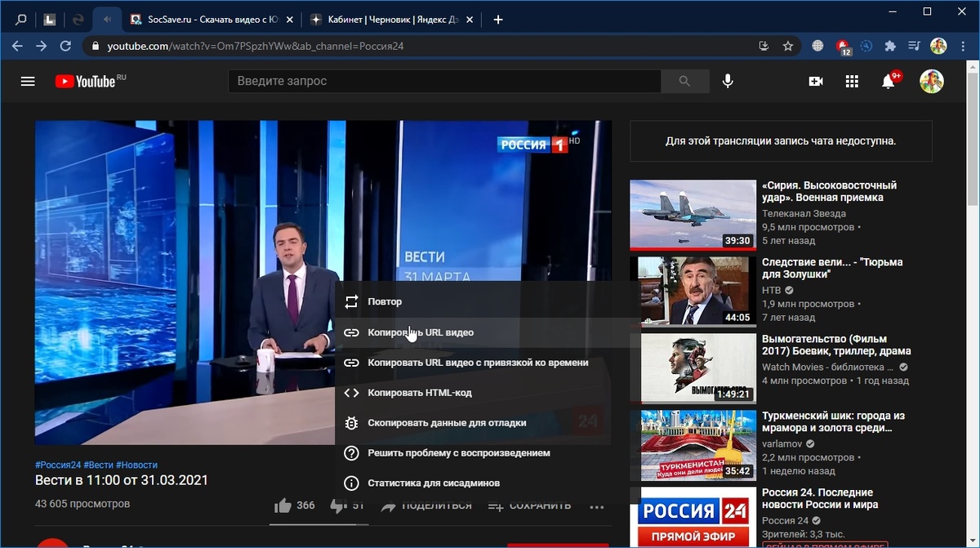The height and width of the screenshot is (548, 980).
Task: Switch to the muted speaker tab
Action: tap(108, 19)
